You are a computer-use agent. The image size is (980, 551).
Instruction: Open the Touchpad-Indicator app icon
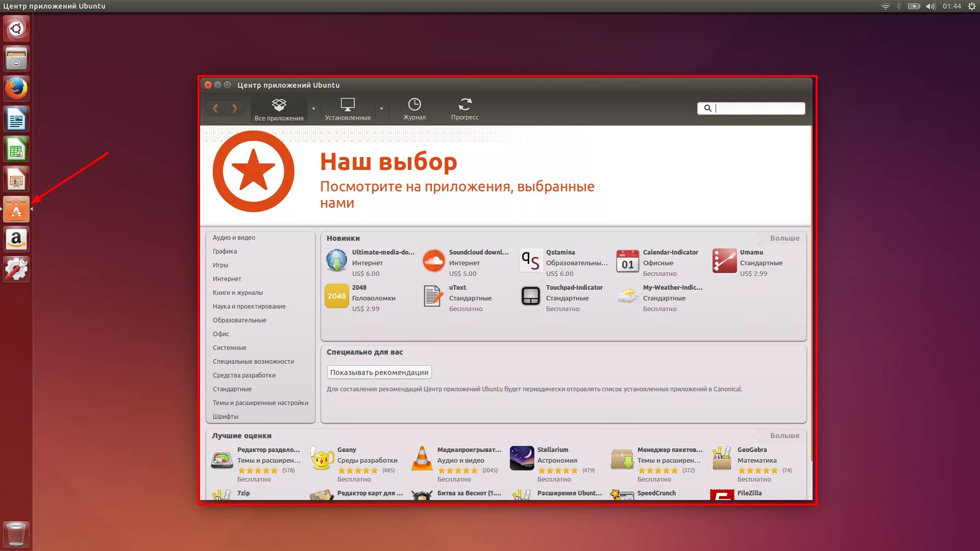(x=530, y=296)
